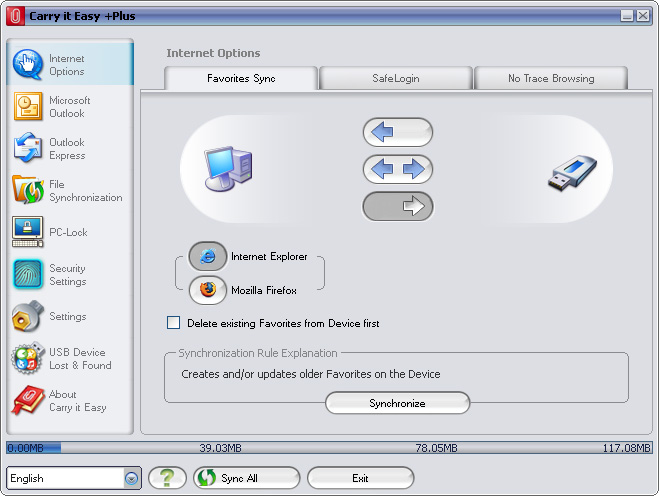Screen dimensions: 659x496
Task: Select the Outlook Express envelope icon
Action: (x=28, y=148)
